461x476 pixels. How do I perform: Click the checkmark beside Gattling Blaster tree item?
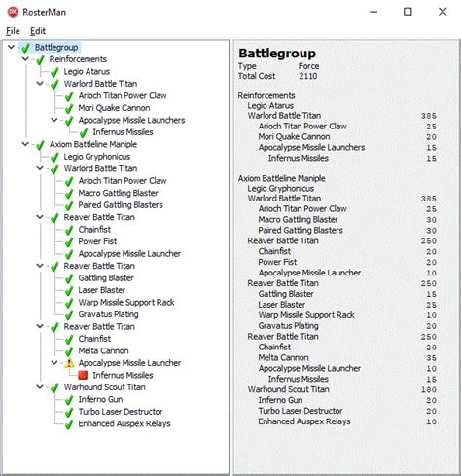(x=69, y=278)
